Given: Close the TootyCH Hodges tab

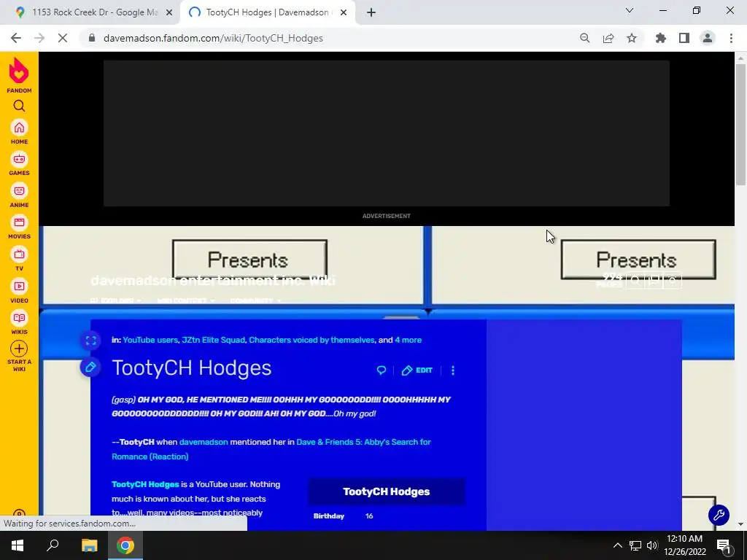Looking at the screenshot, I should coord(344,13).
